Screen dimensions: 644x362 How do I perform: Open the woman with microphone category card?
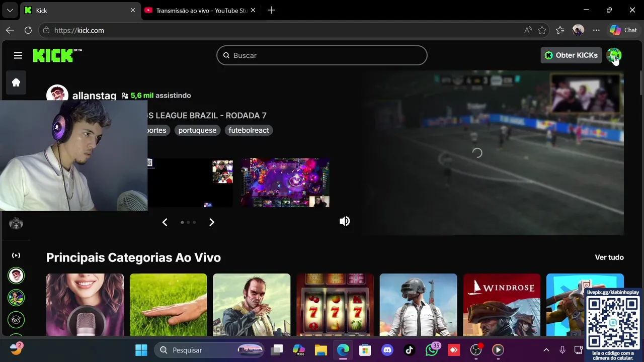click(x=85, y=305)
